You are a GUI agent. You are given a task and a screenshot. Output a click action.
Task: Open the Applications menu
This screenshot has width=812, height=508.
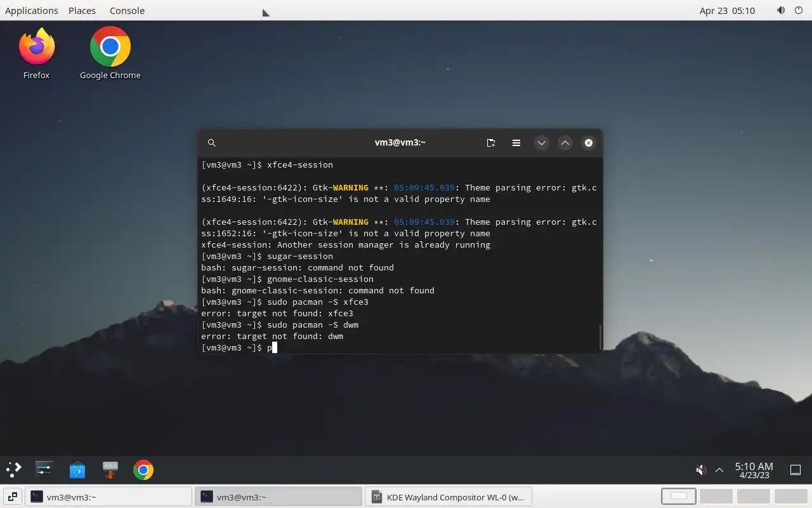tap(32, 10)
